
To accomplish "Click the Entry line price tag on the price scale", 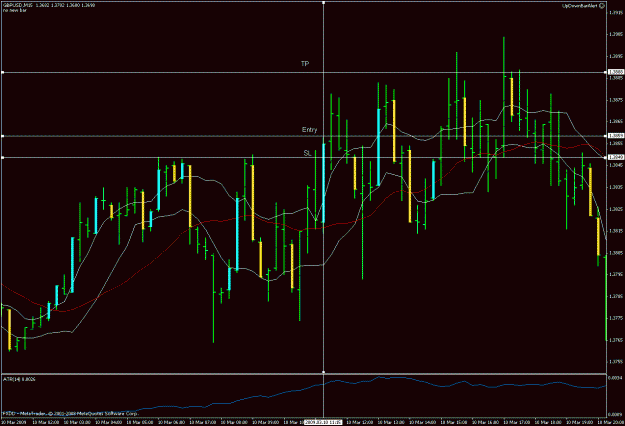I will point(616,136).
